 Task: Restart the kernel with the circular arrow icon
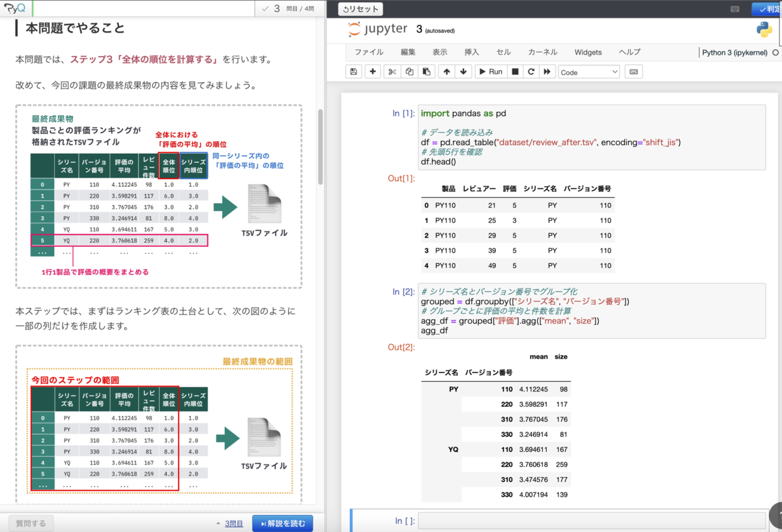(531, 72)
